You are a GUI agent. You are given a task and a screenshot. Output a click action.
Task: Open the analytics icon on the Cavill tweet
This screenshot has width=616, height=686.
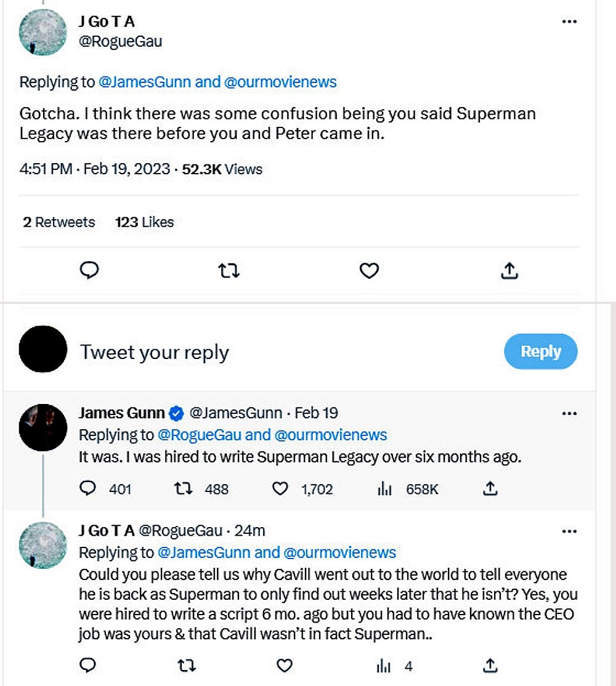tap(383, 666)
